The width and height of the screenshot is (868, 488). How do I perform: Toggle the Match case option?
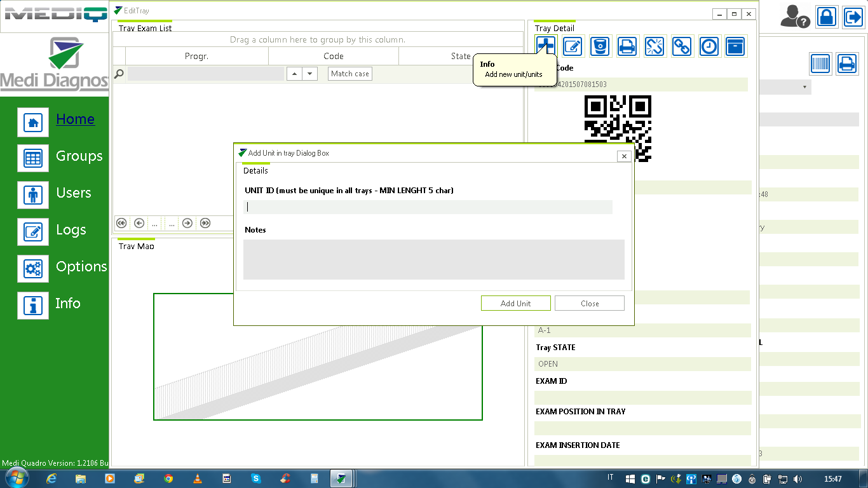click(x=350, y=74)
